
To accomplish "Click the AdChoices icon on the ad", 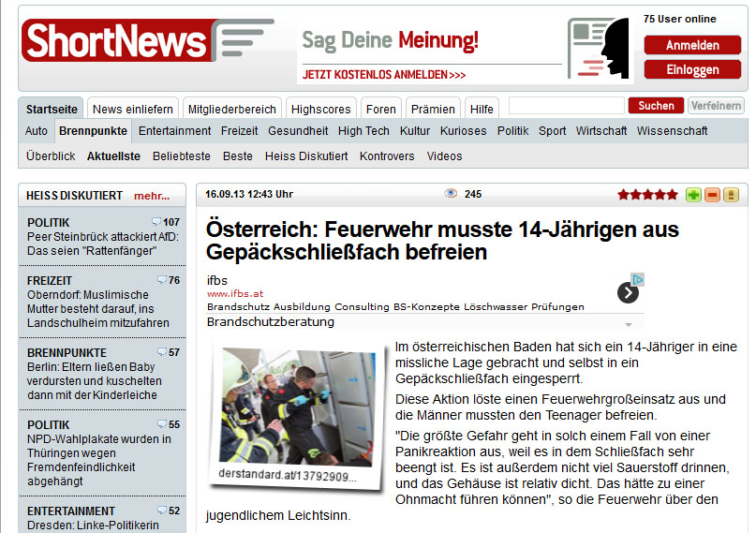I will [x=637, y=279].
